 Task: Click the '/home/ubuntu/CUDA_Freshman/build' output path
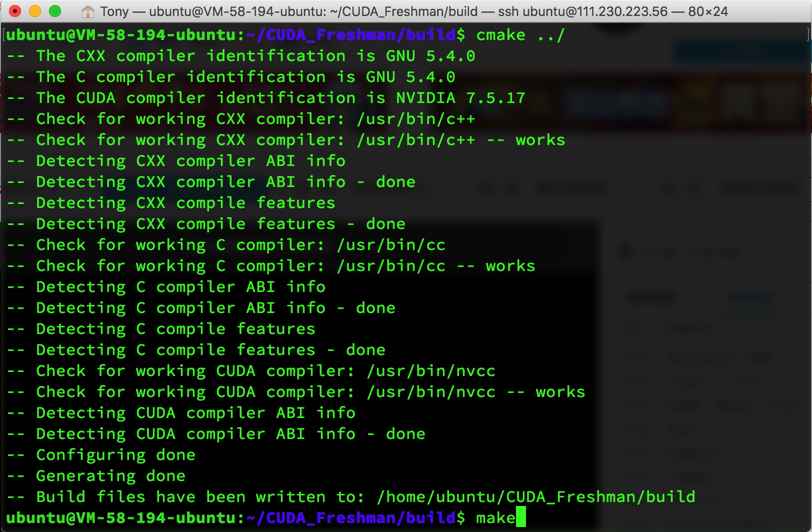click(535, 497)
